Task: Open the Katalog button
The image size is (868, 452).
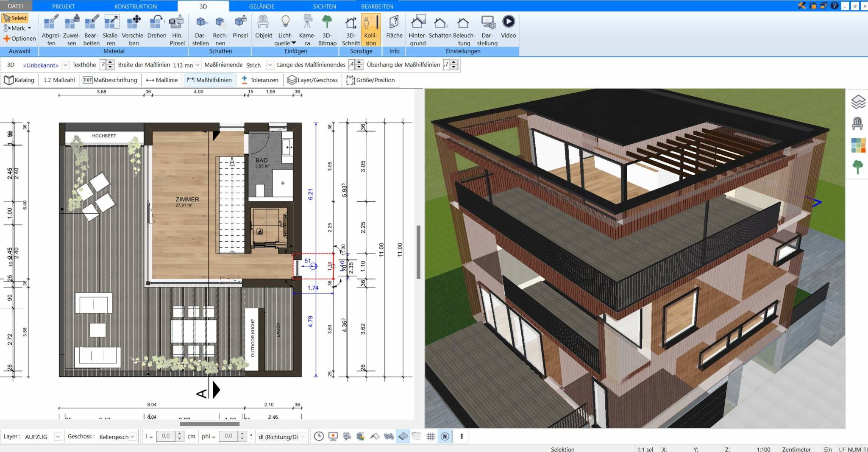Action: 19,80
